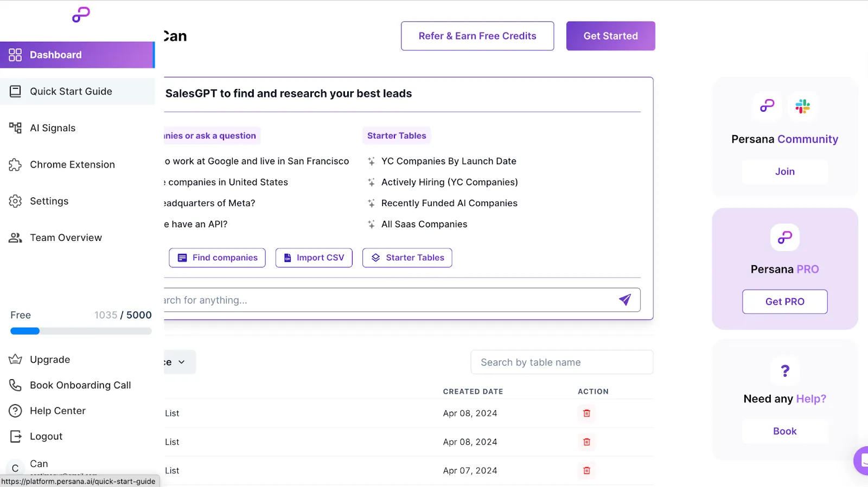This screenshot has width=868, height=487.
Task: Choose the companies in United States prompt
Action: coord(226,182)
